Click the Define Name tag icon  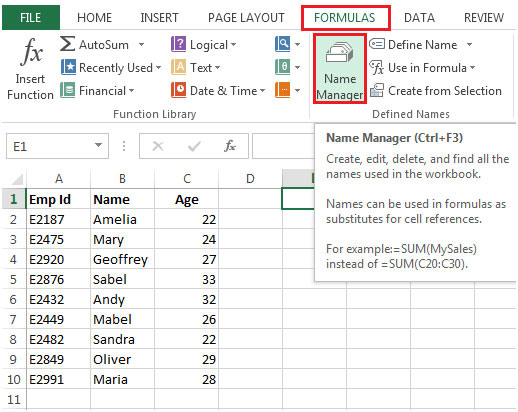(377, 44)
